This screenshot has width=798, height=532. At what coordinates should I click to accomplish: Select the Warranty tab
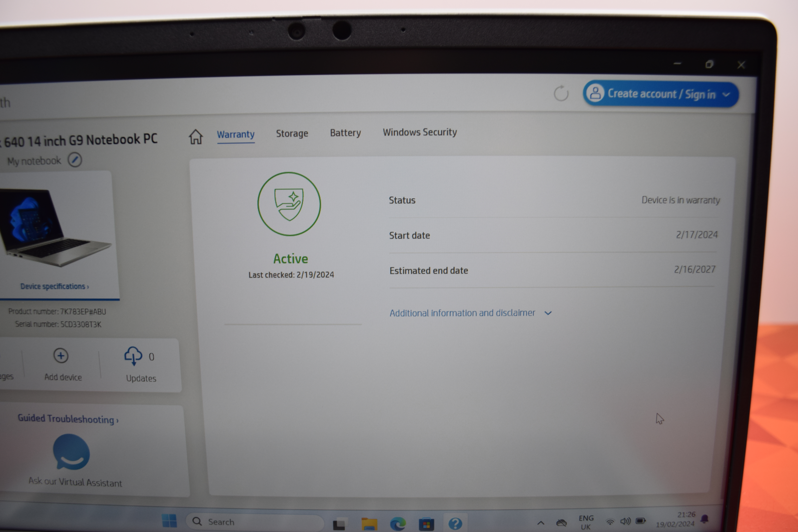(236, 135)
